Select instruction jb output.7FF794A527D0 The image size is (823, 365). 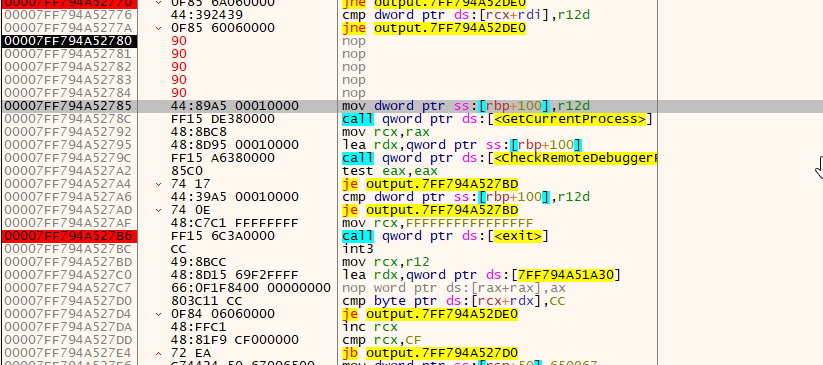430,352
